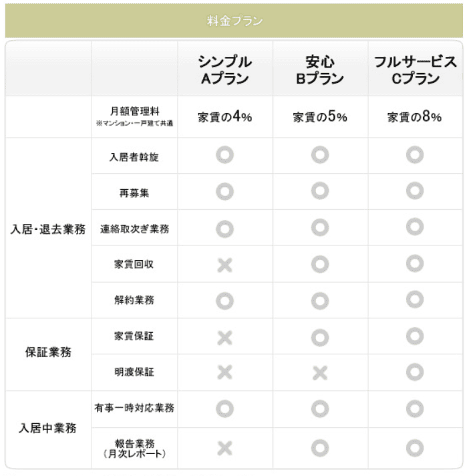
Task: Select the 安心 Bプラン column header
Action: click(320, 70)
